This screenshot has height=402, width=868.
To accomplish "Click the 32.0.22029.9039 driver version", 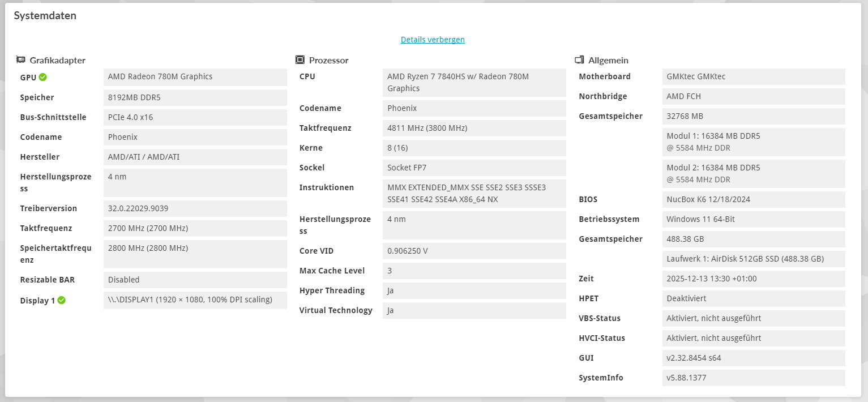I will click(x=195, y=208).
